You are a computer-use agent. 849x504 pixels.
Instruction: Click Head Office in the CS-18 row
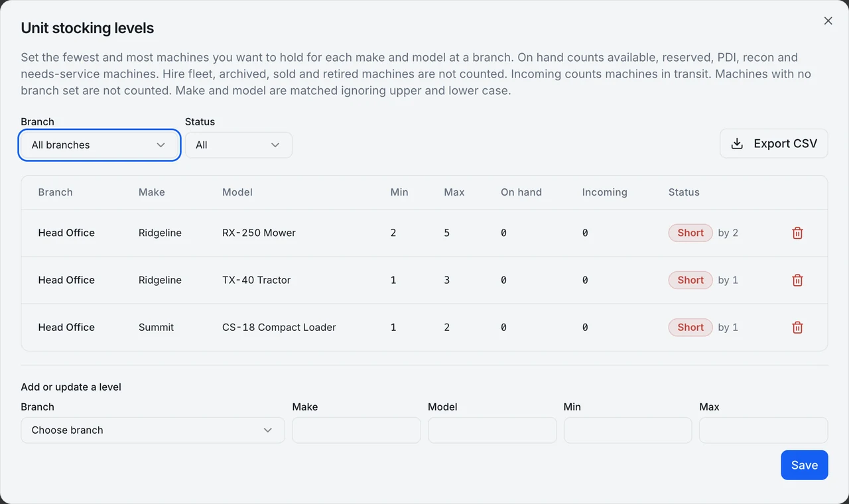[66, 327]
